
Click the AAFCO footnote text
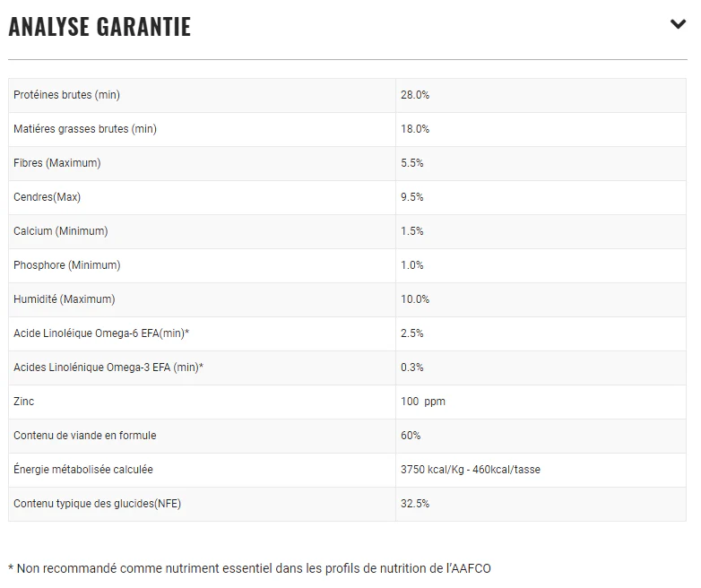pos(249,568)
